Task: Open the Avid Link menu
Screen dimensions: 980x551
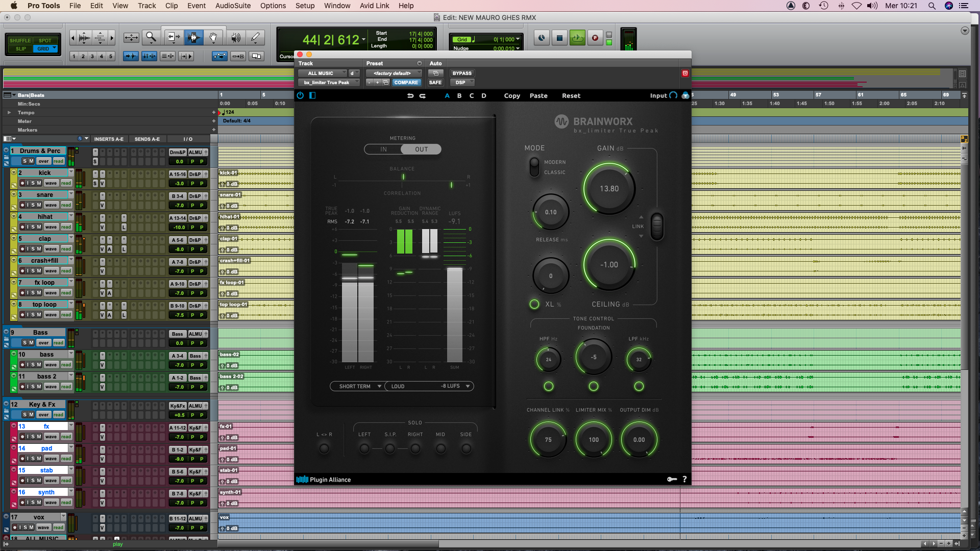Action: tap(374, 6)
